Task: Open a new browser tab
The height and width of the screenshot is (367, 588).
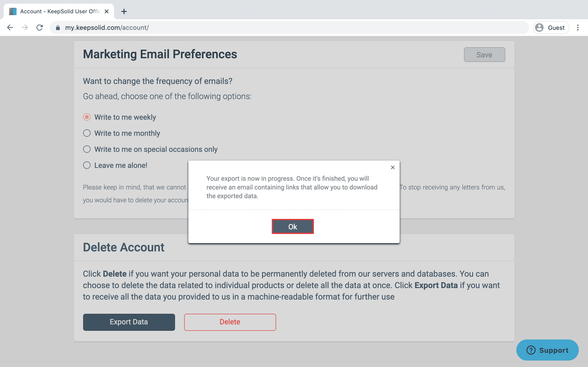Action: point(124,11)
